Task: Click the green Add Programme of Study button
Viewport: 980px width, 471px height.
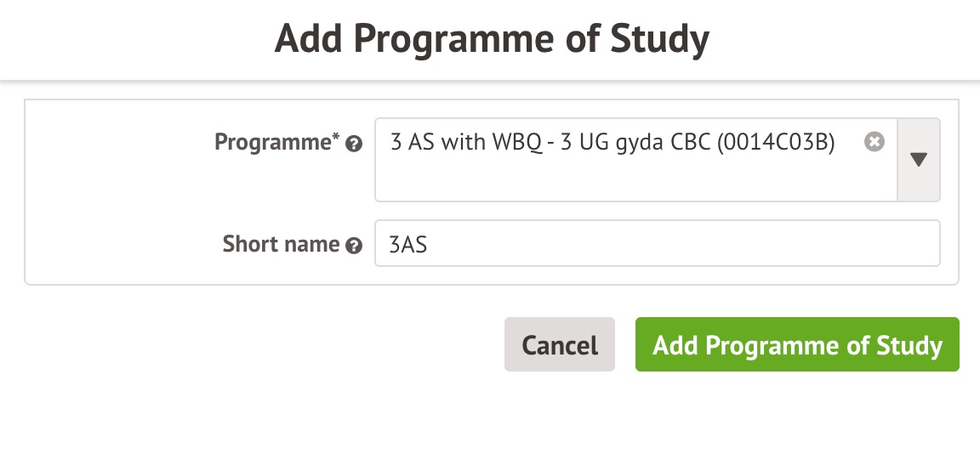Action: [x=797, y=345]
